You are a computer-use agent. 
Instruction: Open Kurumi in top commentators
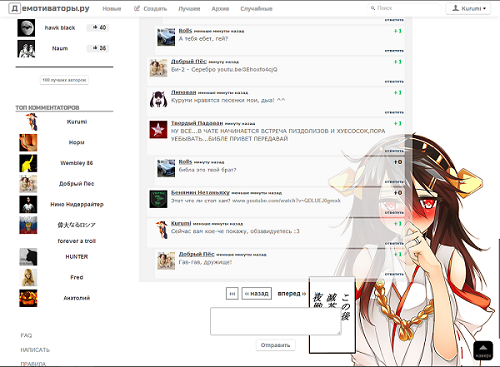(77, 122)
